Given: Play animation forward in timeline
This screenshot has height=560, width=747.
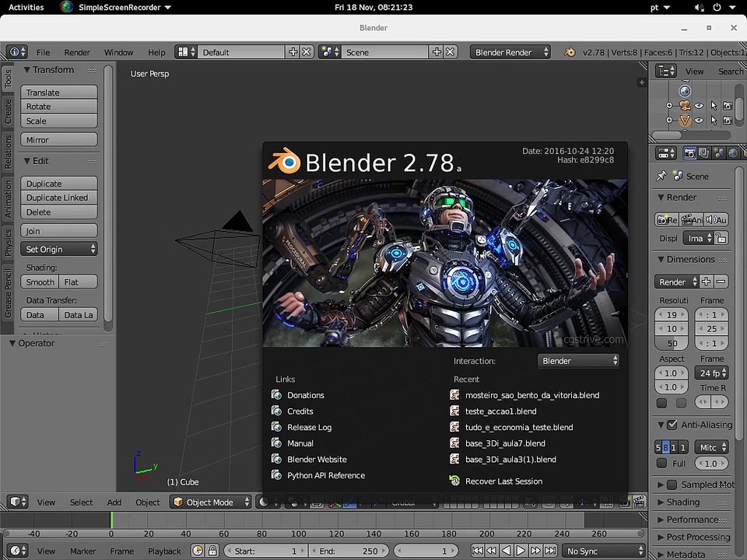Looking at the screenshot, I should click(521, 551).
